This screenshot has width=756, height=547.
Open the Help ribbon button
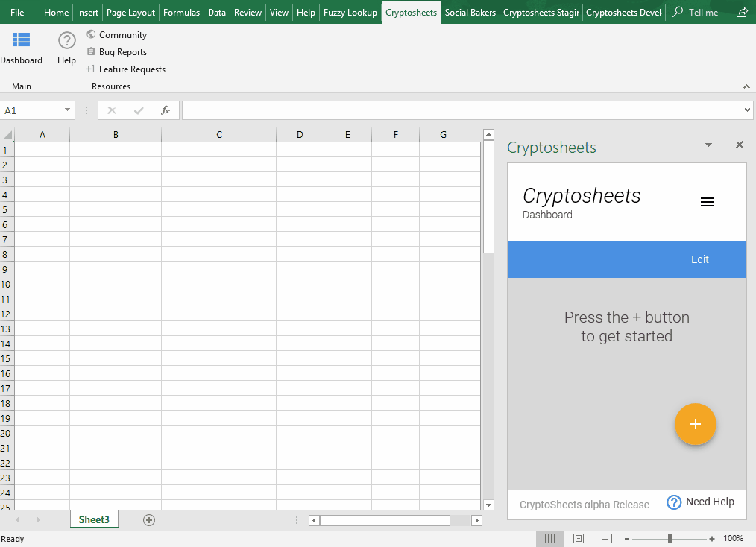tap(66, 48)
